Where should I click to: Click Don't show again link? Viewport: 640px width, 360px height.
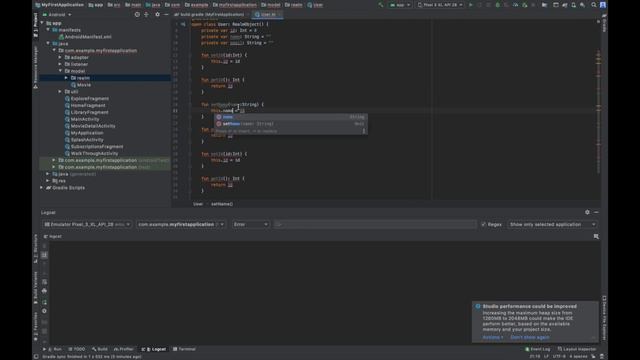[530, 337]
